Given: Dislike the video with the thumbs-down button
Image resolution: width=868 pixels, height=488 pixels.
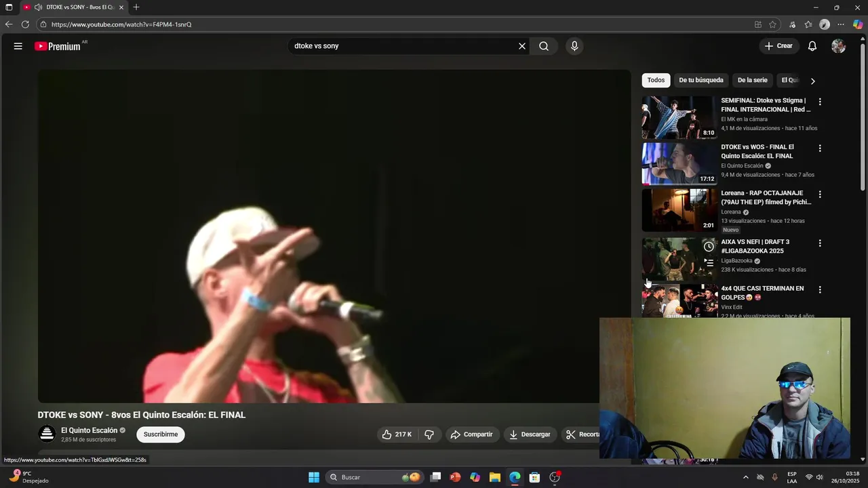Looking at the screenshot, I should click(429, 434).
